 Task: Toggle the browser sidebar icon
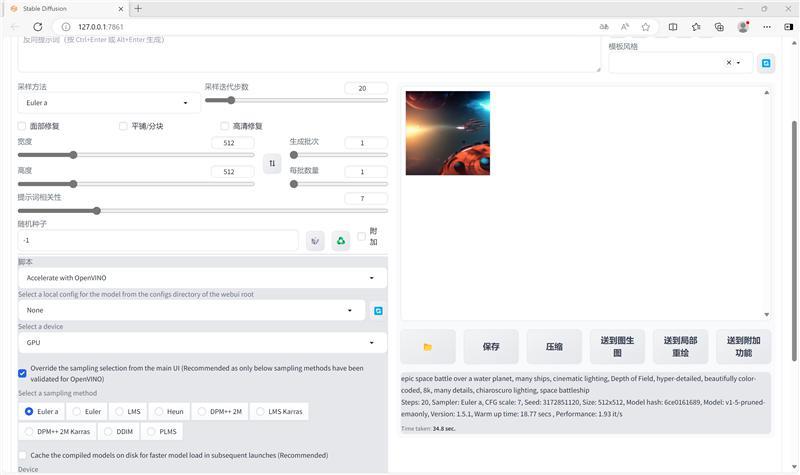point(788,27)
